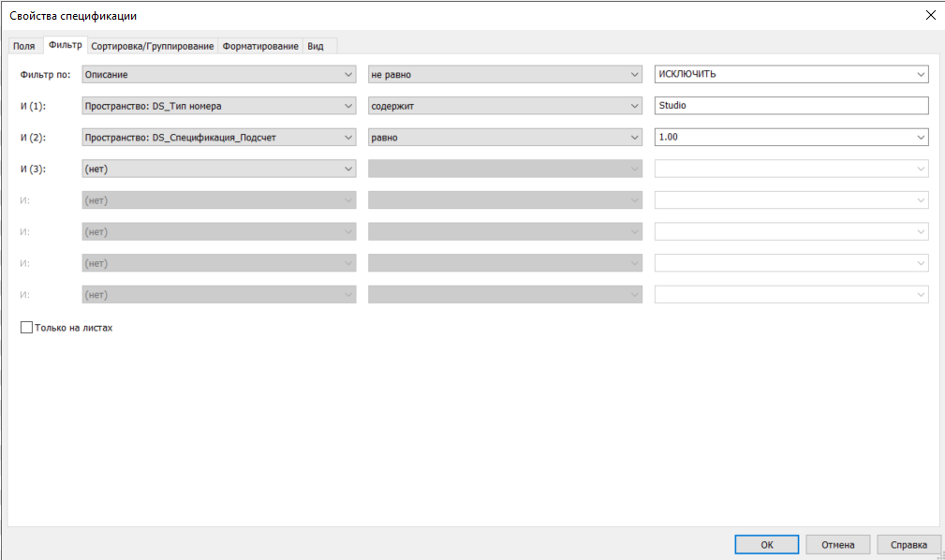The image size is (945, 560).
Task: Open the 1.00 value dropdown
Action: tap(790, 138)
